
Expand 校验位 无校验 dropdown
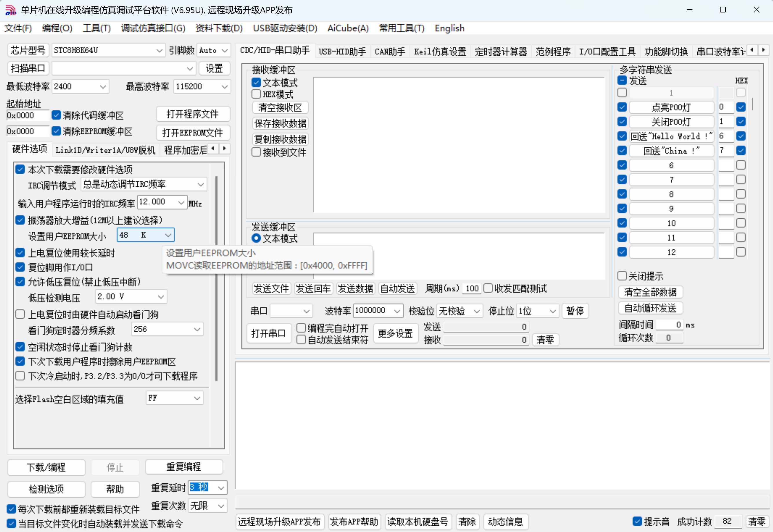coord(477,311)
